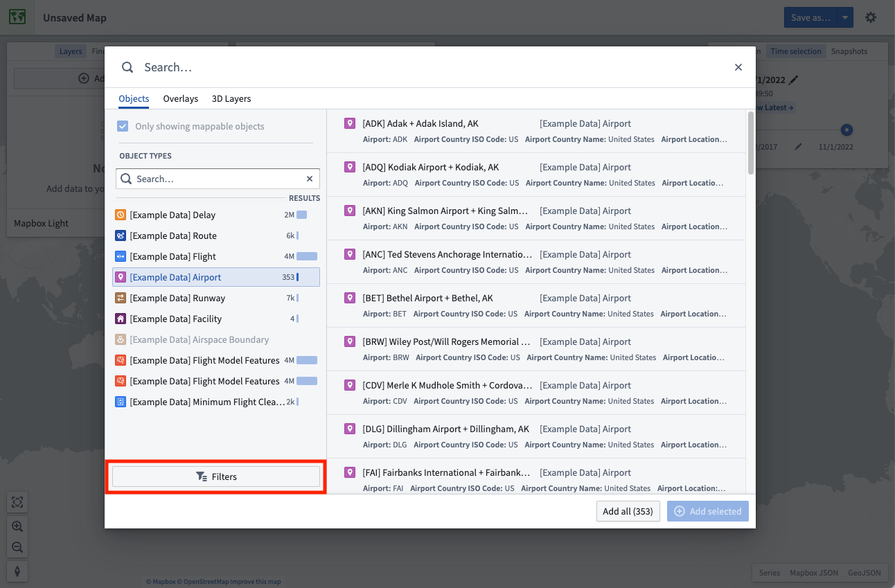Image resolution: width=895 pixels, height=588 pixels.
Task: Switch to the Overlays tab
Action: point(181,98)
